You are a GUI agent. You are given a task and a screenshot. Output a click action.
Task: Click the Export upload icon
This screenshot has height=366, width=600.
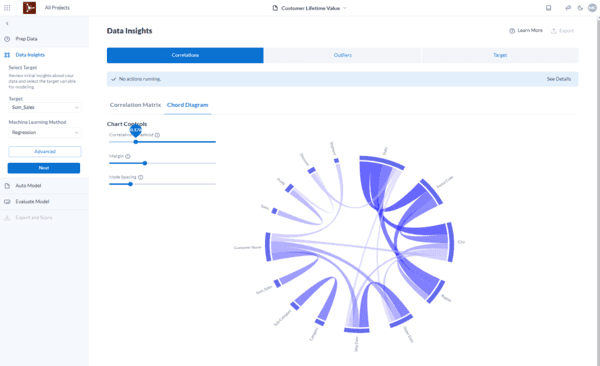click(x=553, y=31)
